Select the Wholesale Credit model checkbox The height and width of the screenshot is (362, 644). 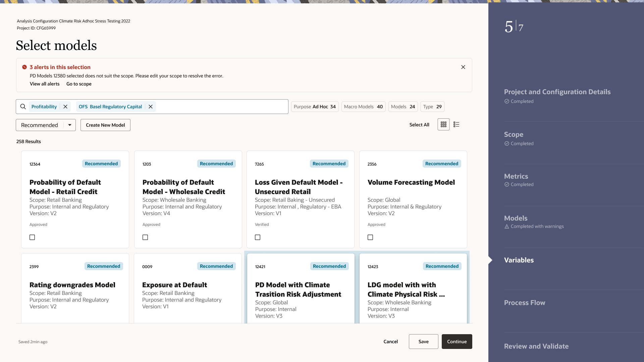(145, 237)
